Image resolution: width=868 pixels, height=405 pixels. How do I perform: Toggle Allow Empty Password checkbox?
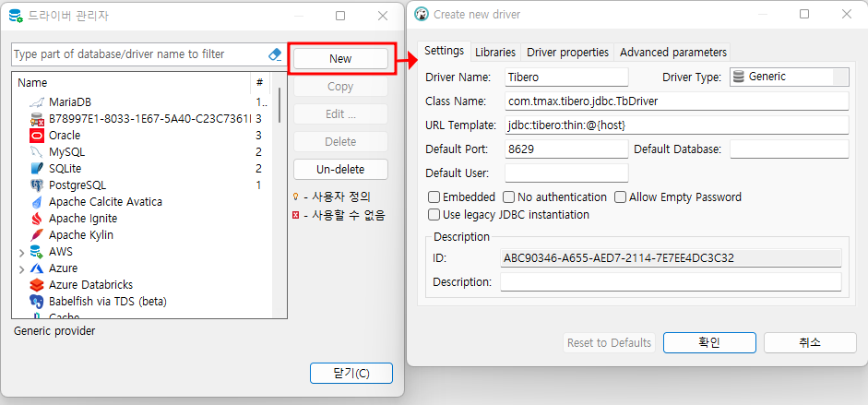click(x=621, y=197)
